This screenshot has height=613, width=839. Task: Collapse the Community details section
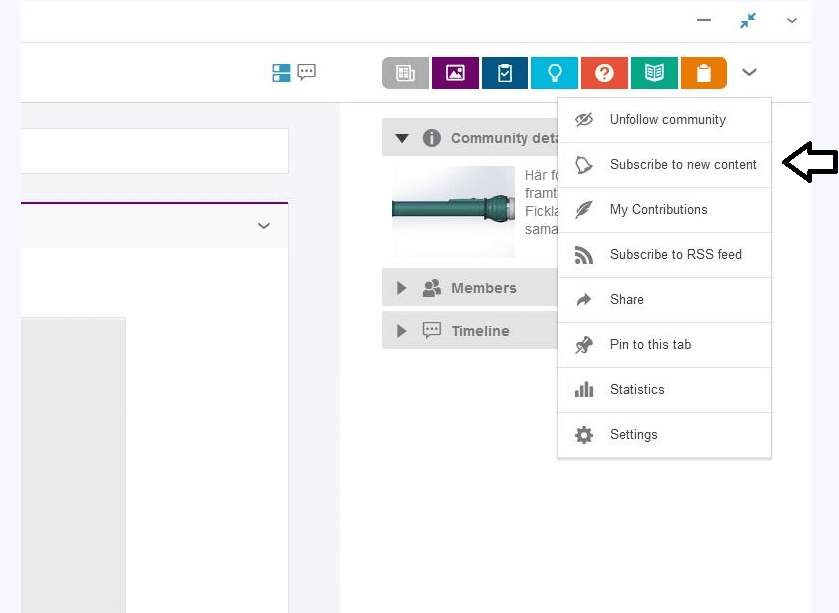click(402, 139)
